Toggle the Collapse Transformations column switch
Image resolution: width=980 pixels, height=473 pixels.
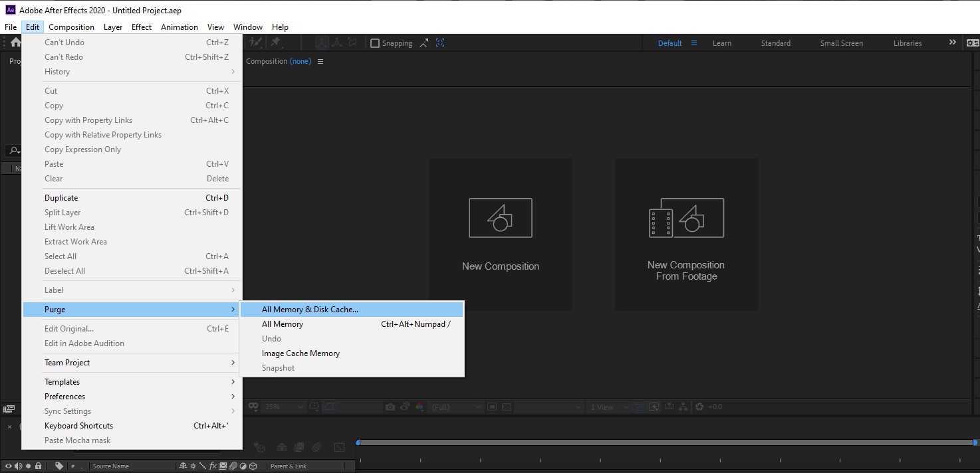pos(193,466)
